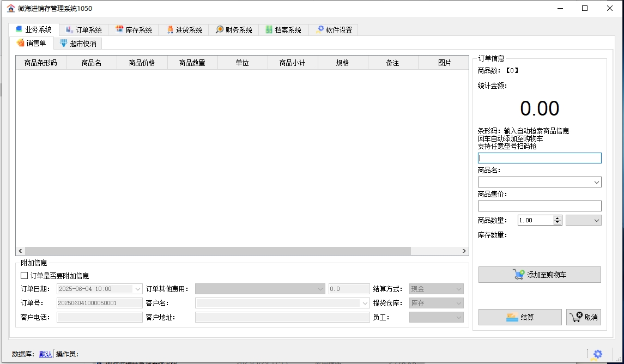This screenshot has width=624, height=364.
Task: Click the 商品名 column header
Action: [92, 63]
